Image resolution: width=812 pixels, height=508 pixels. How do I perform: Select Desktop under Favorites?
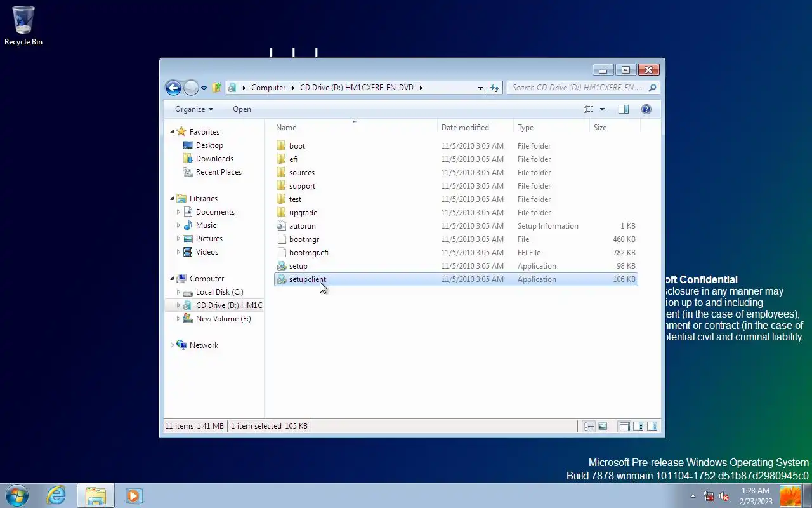click(209, 145)
